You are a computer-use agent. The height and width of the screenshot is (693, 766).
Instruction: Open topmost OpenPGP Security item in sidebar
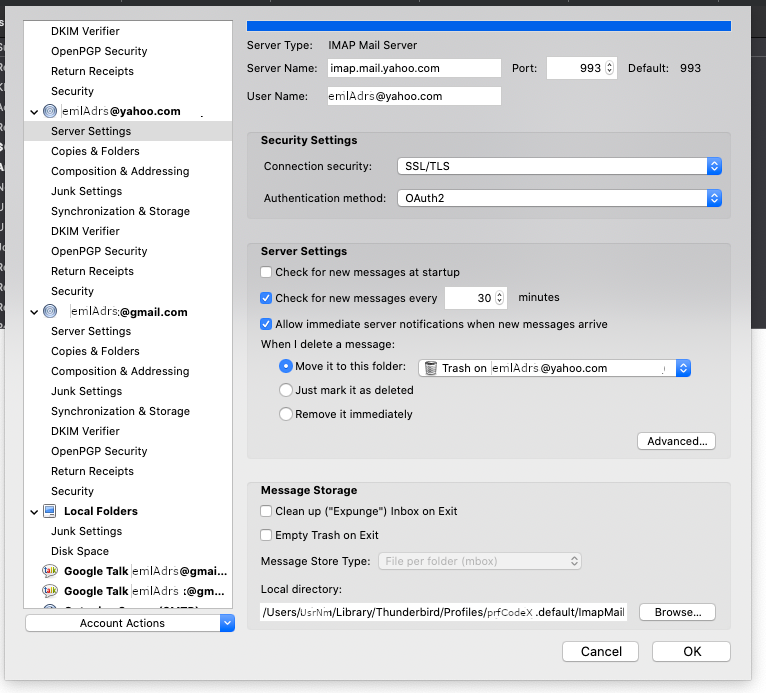click(128, 51)
